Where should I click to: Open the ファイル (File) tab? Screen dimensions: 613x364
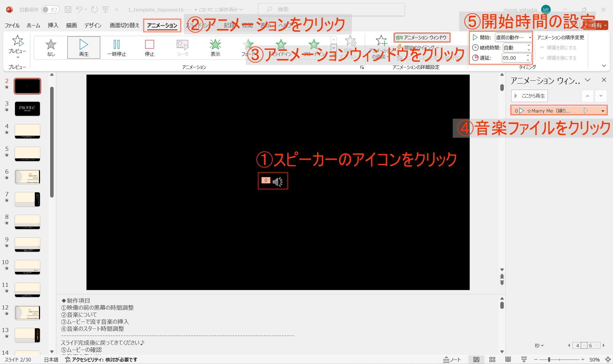pos(12,26)
